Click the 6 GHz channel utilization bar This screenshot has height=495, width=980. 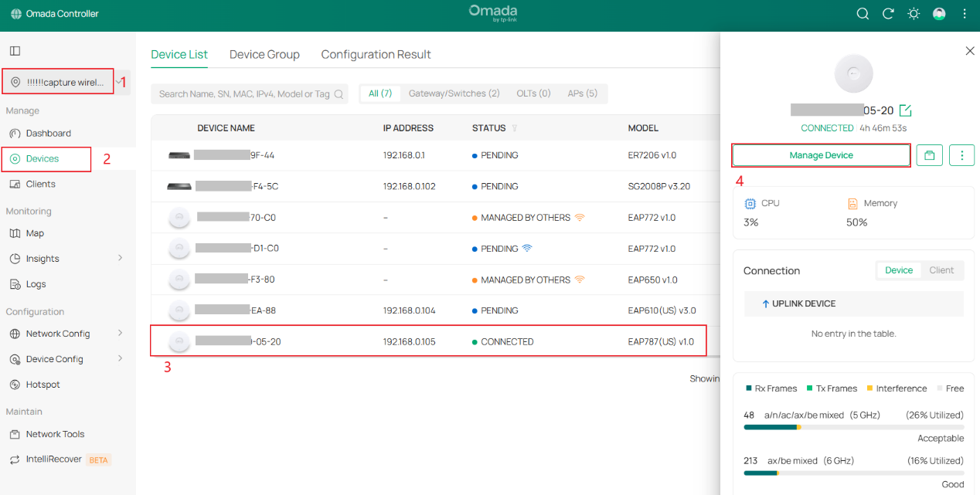click(x=854, y=473)
